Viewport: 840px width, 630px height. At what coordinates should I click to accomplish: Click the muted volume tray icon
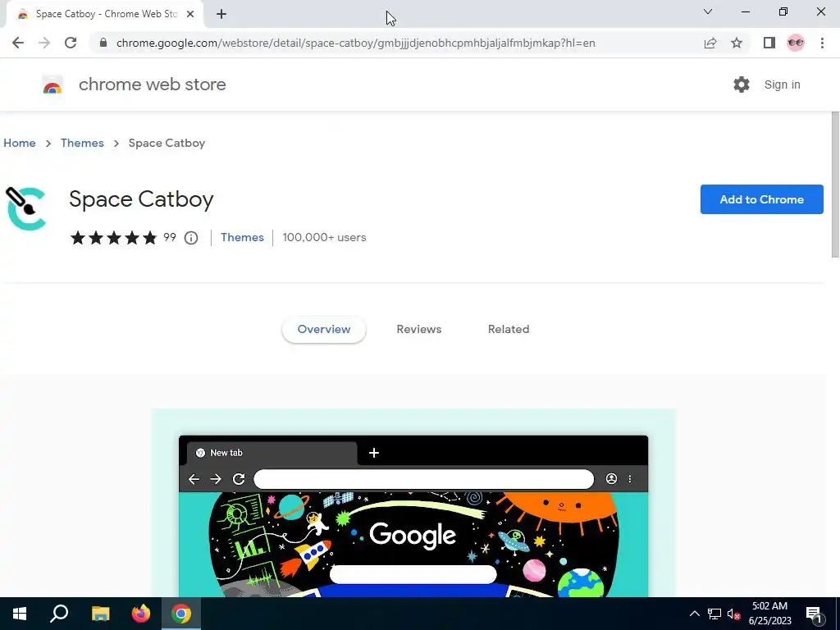[733, 614]
